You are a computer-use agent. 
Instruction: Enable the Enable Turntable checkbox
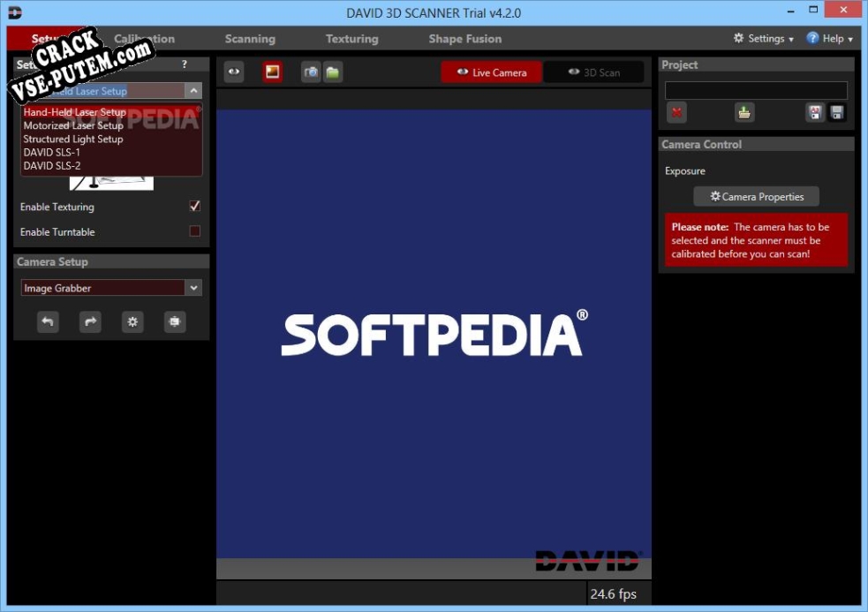tap(195, 231)
